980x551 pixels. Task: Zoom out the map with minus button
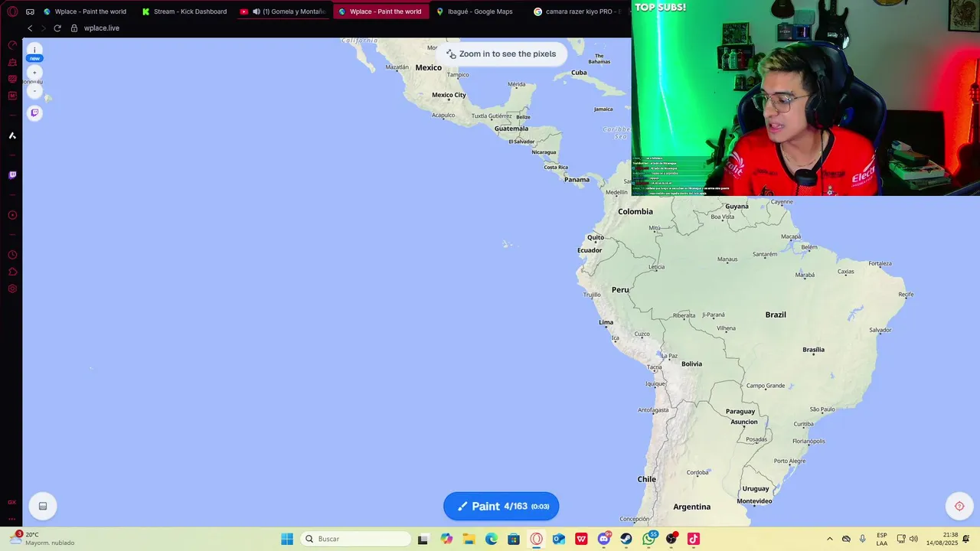click(34, 91)
